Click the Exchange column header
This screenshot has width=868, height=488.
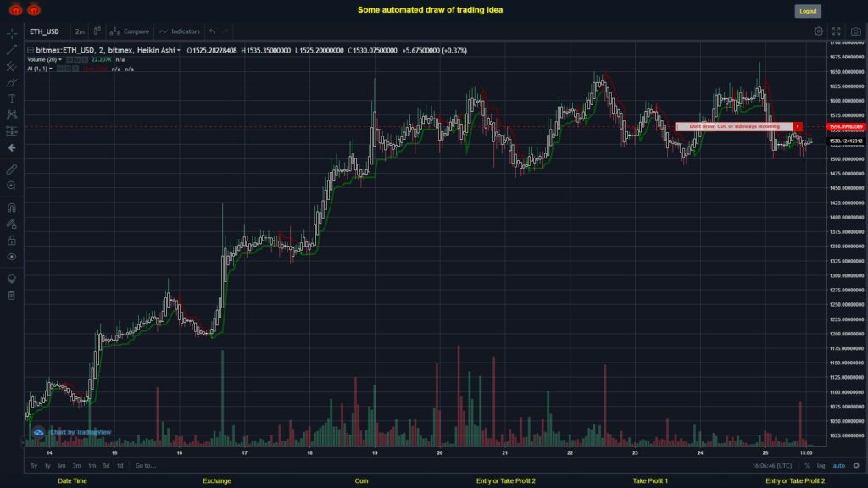217,481
